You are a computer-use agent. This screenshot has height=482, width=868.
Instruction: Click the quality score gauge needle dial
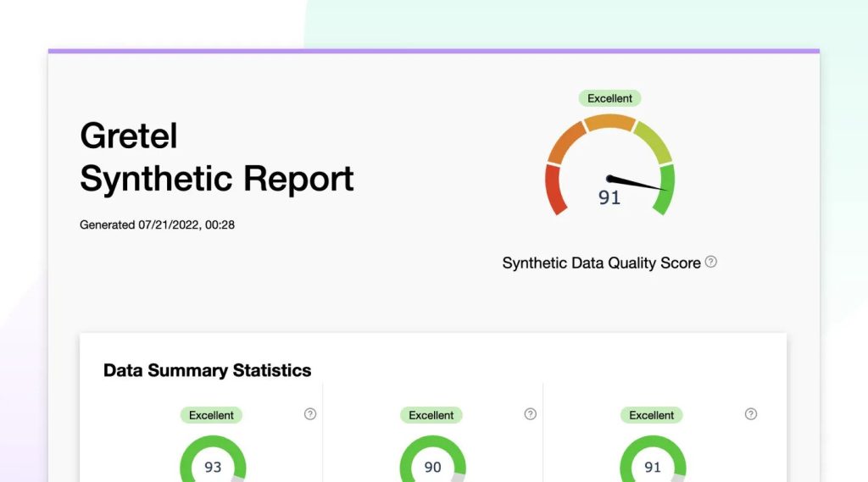[x=609, y=165]
